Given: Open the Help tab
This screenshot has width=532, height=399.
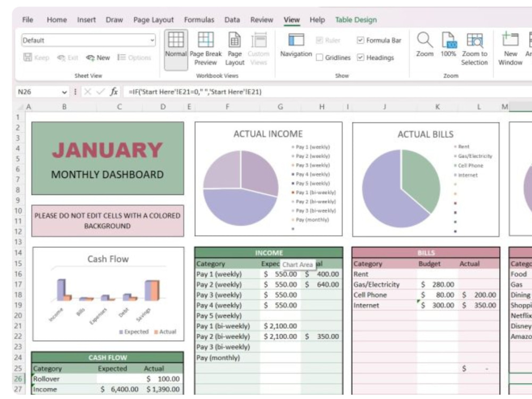Looking at the screenshot, I should pos(317,20).
